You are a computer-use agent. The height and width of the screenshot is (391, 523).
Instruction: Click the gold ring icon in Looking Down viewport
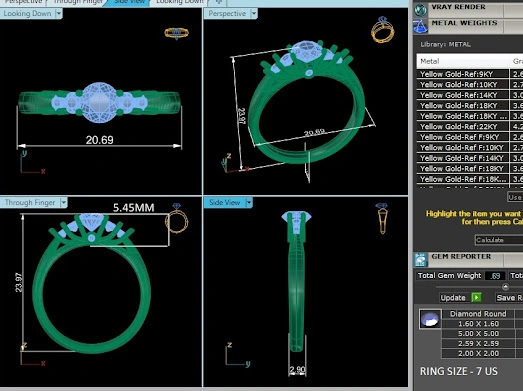[176, 33]
